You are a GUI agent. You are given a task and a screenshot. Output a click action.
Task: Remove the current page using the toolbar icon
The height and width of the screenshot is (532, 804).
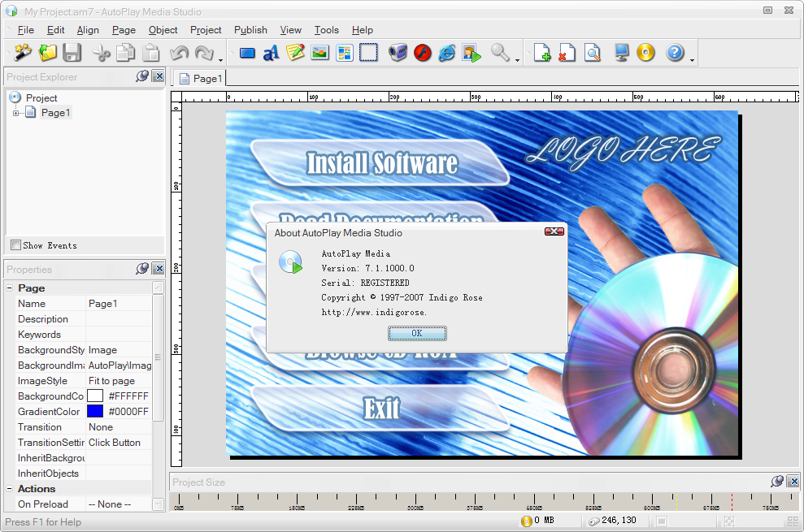pos(567,52)
